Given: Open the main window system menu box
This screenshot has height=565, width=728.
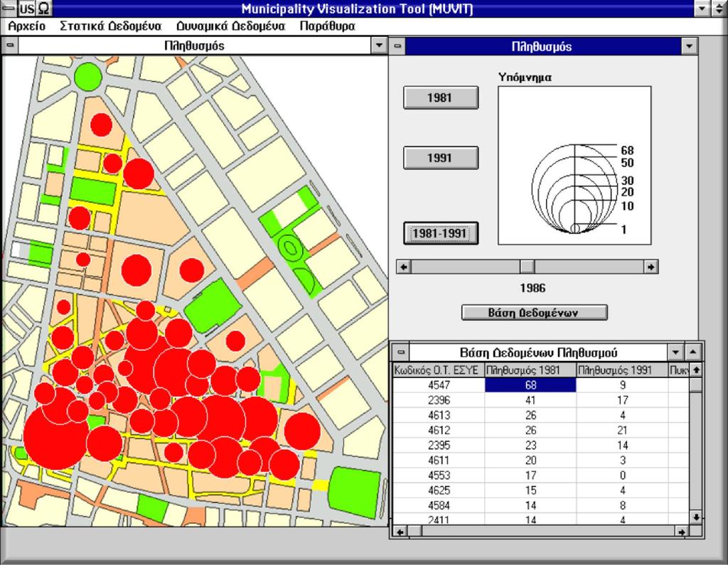Looking at the screenshot, I should (x=9, y=8).
